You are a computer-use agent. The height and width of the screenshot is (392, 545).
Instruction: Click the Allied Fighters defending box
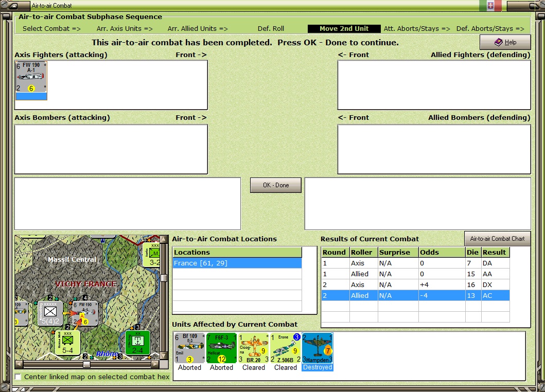[x=434, y=85]
